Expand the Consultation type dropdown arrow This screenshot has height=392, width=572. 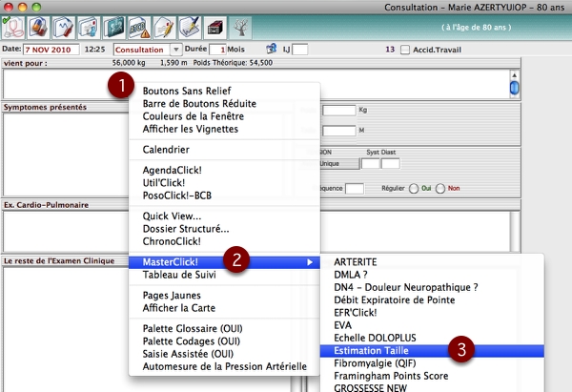[176, 50]
